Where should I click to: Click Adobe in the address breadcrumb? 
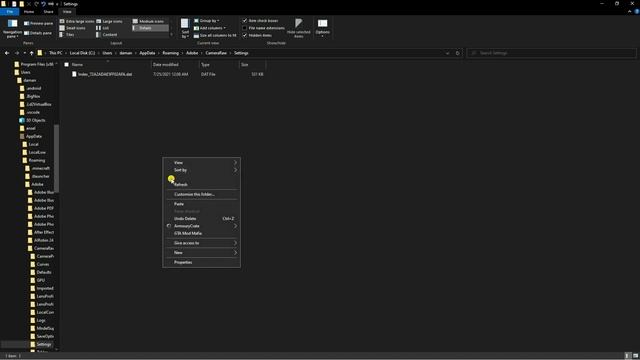(x=192, y=53)
